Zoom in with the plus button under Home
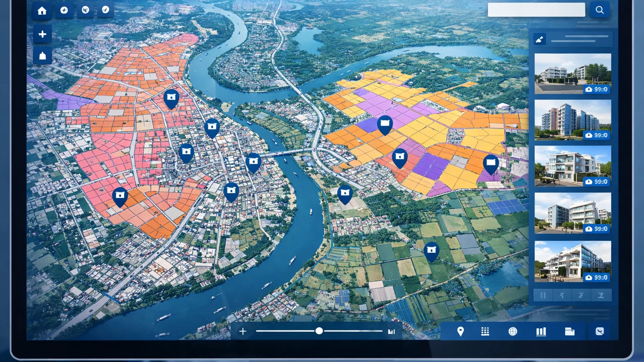This screenshot has height=362, width=644. coord(42,34)
